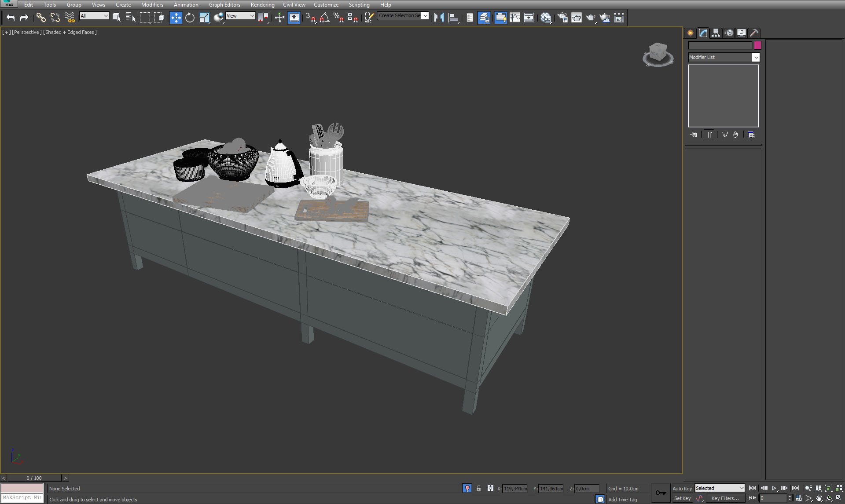Click the Undo arrow in main toolbar
Image resolution: width=845 pixels, height=504 pixels.
(x=11, y=18)
